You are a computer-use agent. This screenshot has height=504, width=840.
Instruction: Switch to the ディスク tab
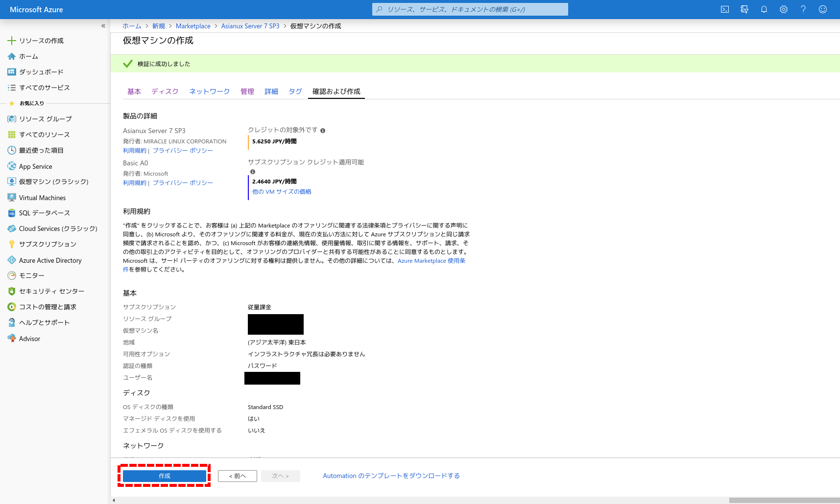point(165,92)
